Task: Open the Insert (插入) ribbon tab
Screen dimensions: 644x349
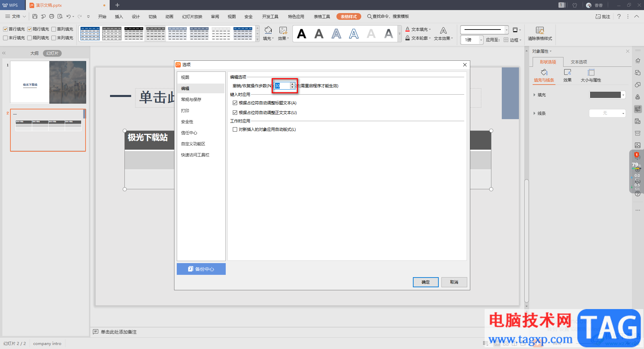Action: (119, 16)
